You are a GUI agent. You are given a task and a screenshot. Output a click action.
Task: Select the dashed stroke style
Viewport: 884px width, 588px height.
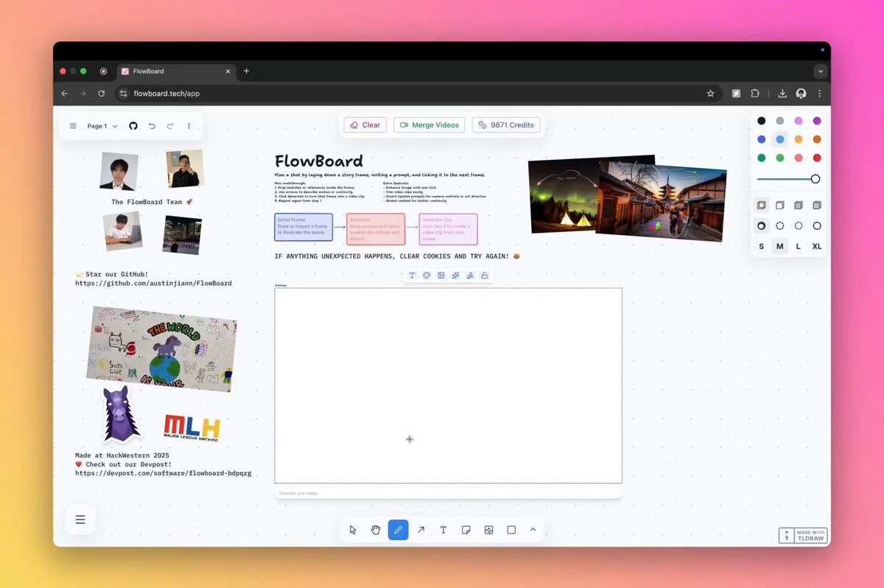(780, 226)
